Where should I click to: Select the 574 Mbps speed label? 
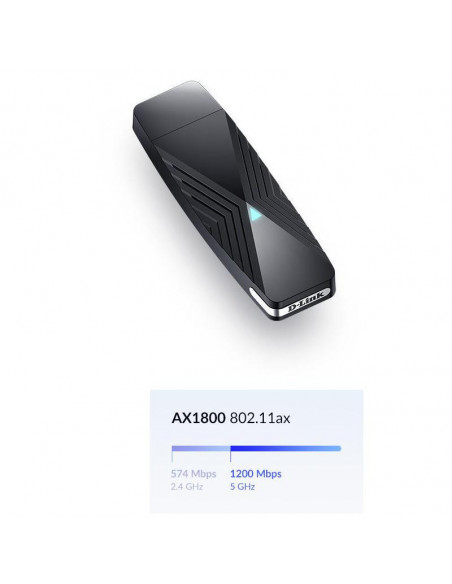(x=193, y=474)
